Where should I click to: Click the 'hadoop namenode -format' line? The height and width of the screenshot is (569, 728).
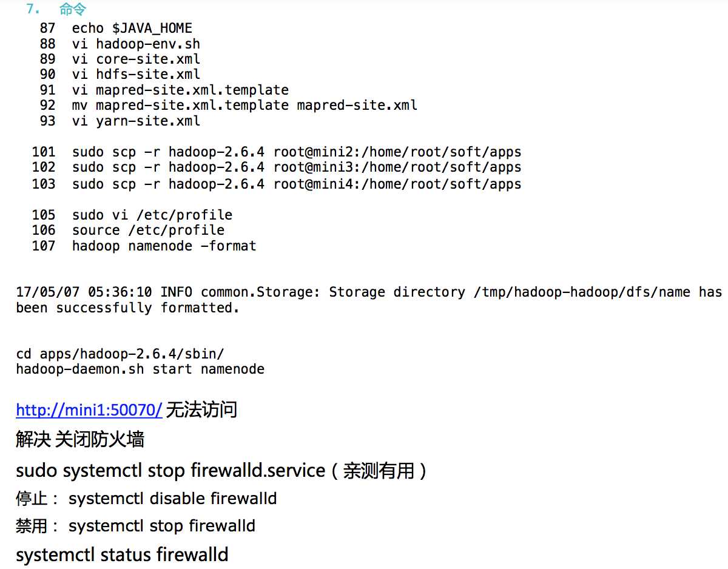[x=164, y=246]
